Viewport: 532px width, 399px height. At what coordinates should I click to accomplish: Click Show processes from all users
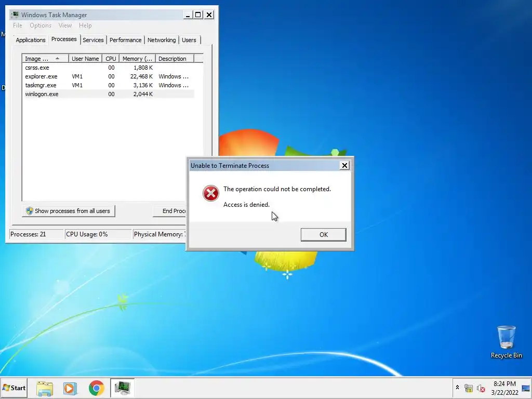coord(69,211)
